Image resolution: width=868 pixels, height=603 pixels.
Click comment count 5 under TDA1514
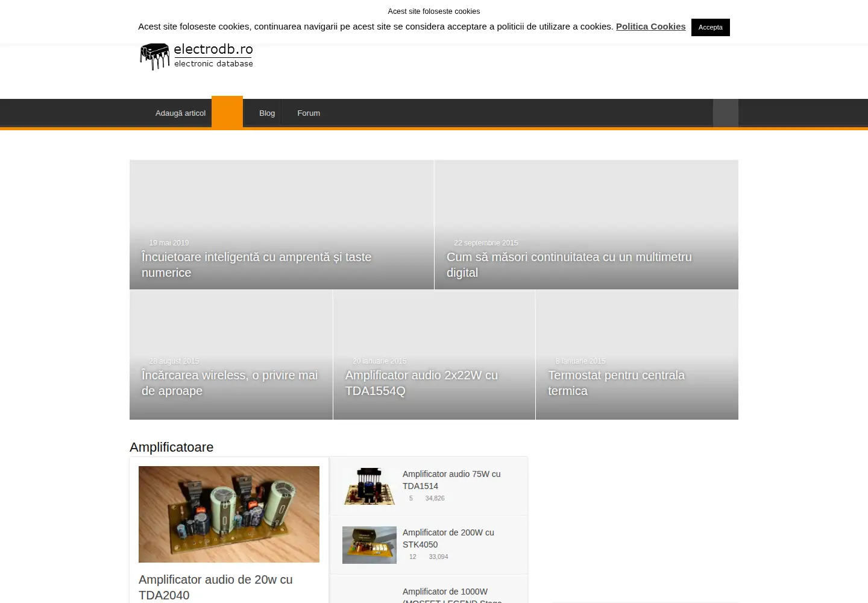tap(411, 498)
